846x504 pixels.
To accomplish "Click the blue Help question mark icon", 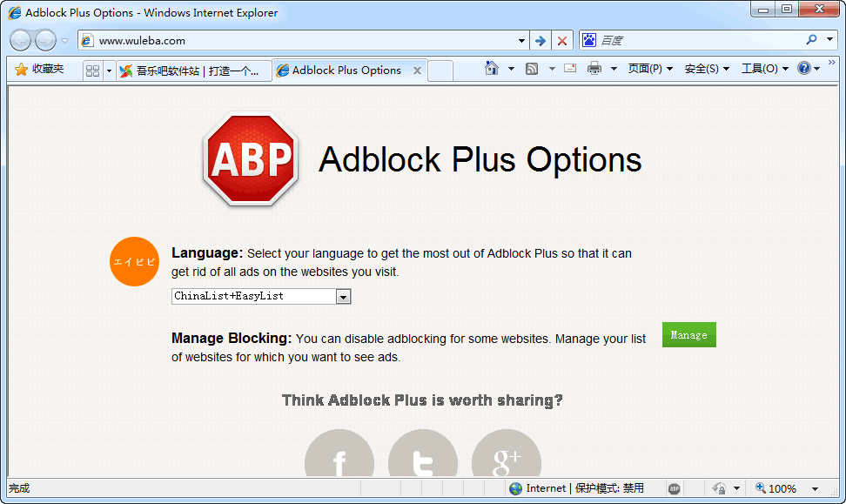I will pos(804,68).
